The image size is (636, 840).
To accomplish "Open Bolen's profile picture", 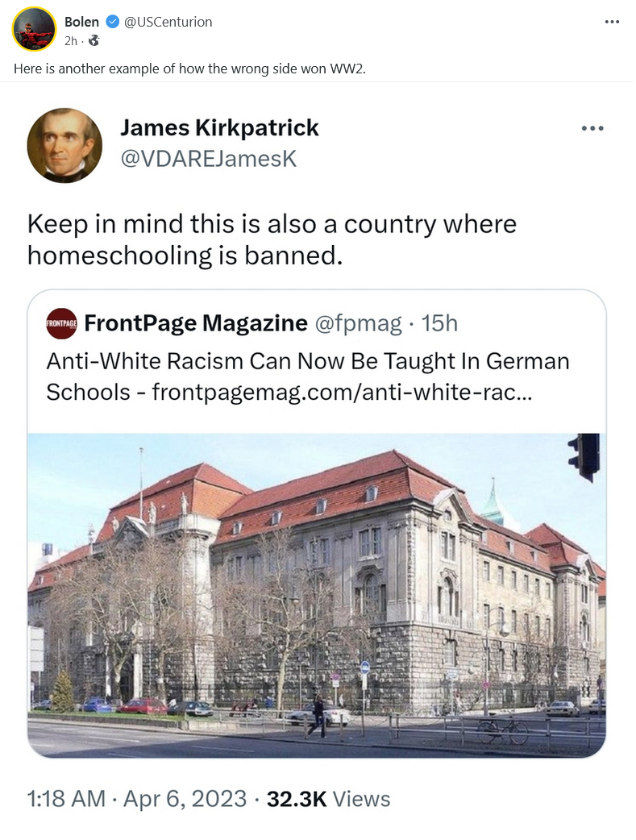I will [x=34, y=29].
